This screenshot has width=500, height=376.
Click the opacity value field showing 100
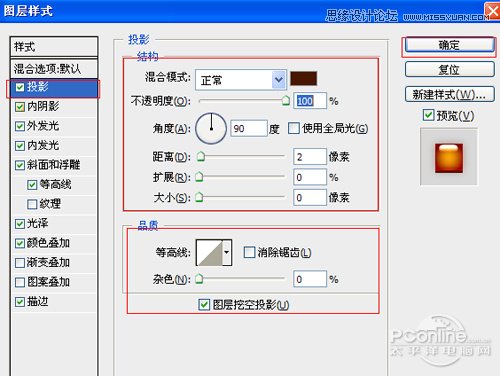tap(310, 101)
